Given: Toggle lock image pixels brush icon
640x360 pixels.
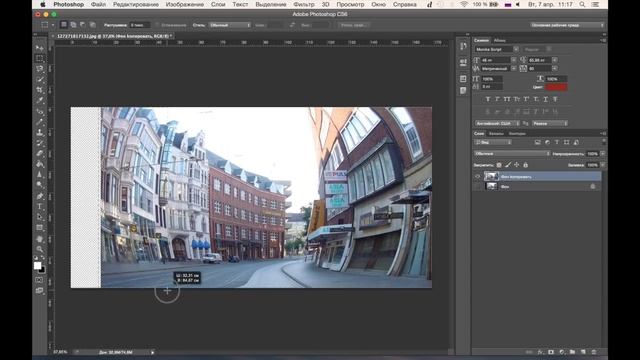Looking at the screenshot, I should pos(508,165).
